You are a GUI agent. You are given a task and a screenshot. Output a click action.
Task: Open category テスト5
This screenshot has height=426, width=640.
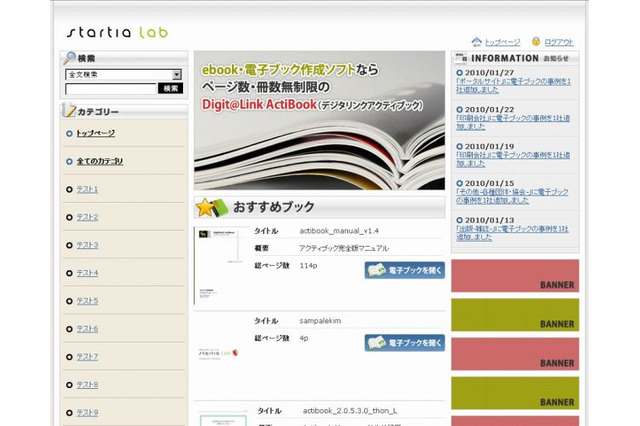[87, 301]
